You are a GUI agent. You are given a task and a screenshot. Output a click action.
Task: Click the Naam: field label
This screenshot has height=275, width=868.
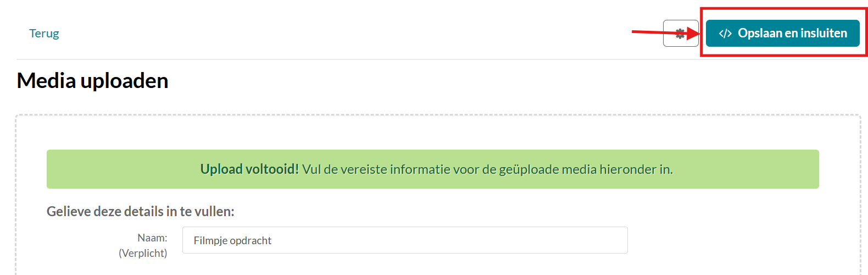coord(152,238)
